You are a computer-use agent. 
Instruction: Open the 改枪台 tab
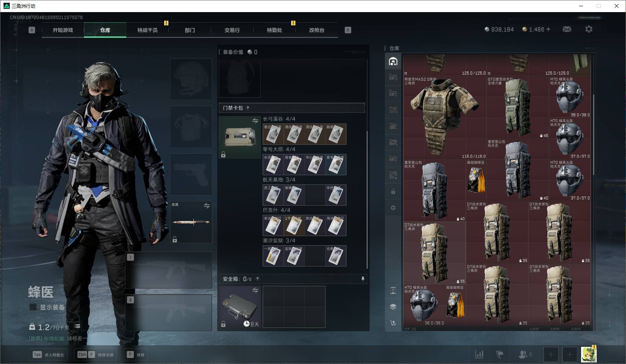(317, 30)
